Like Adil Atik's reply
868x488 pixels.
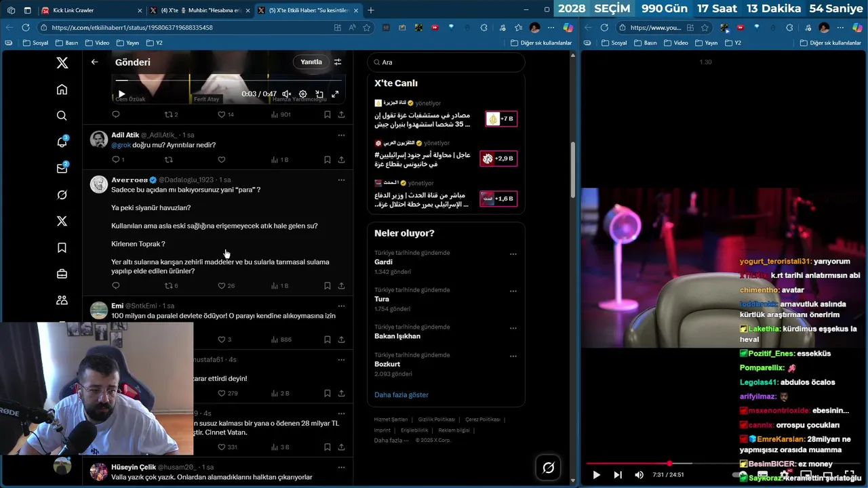pos(222,160)
